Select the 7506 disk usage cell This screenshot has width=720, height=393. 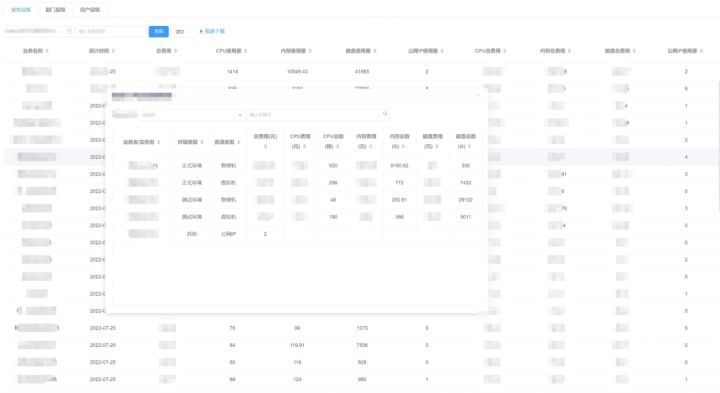click(x=362, y=345)
